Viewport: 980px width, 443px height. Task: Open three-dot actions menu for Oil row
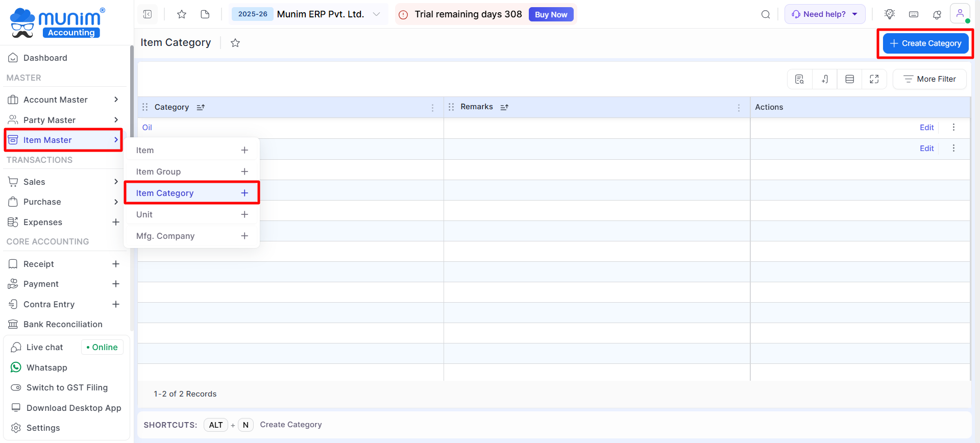click(x=953, y=128)
